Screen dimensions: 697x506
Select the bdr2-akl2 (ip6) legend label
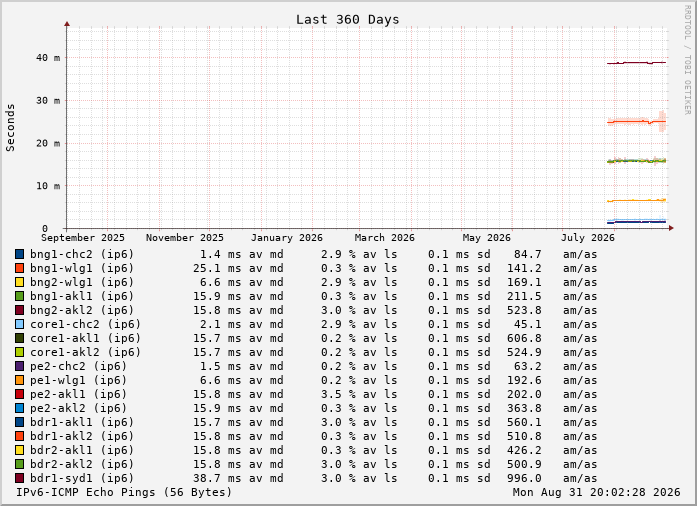[x=82, y=464]
